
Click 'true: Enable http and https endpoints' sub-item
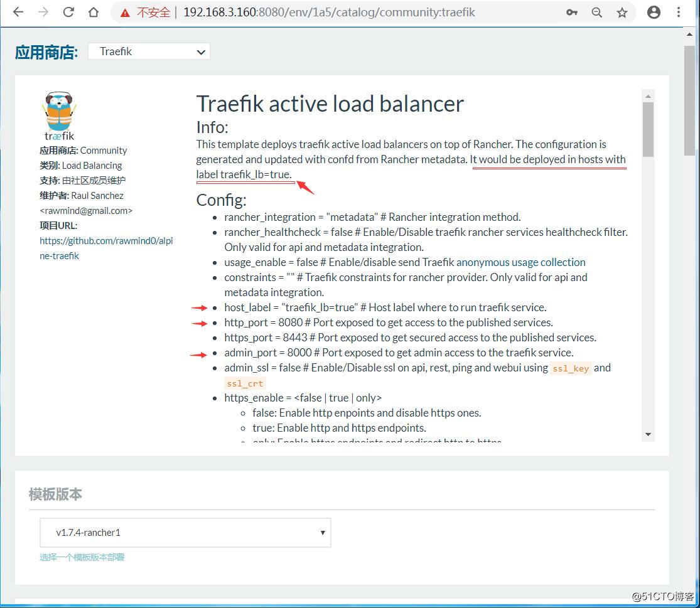coord(339,428)
